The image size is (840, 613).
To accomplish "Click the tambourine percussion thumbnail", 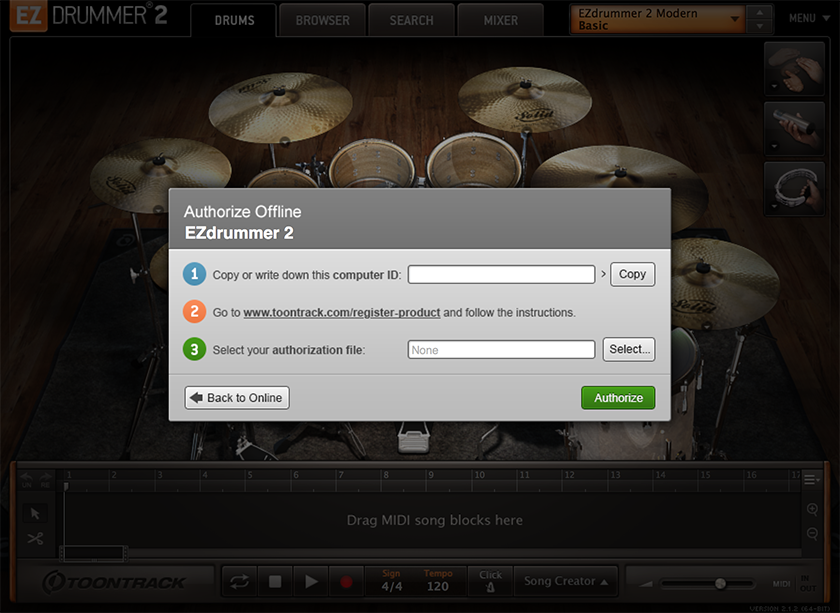I will (x=794, y=189).
